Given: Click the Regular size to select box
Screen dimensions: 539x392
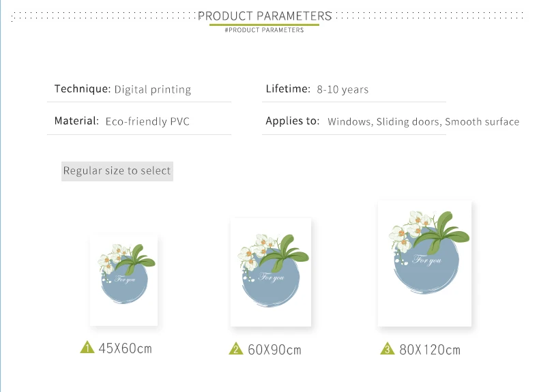Looking at the screenshot, I should [x=117, y=171].
